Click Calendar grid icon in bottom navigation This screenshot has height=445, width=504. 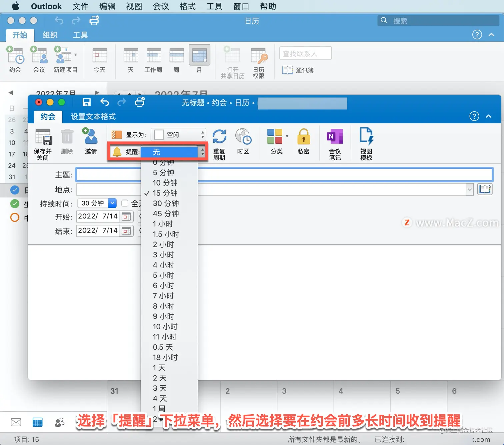coord(38,422)
